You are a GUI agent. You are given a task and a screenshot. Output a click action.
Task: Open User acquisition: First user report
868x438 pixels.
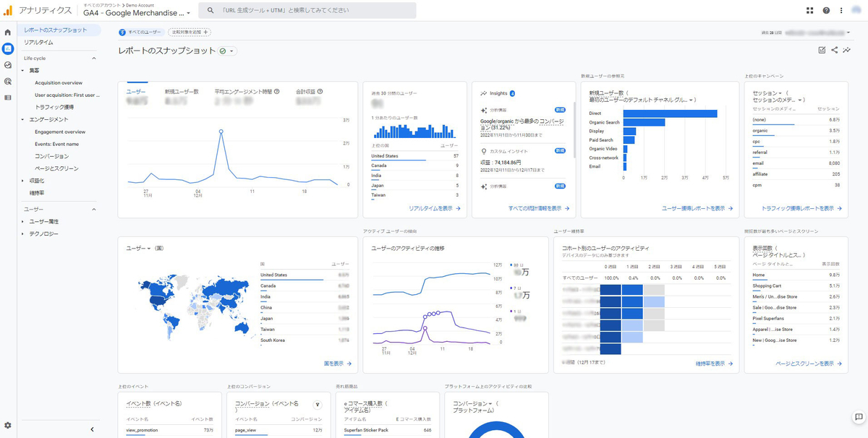point(67,95)
